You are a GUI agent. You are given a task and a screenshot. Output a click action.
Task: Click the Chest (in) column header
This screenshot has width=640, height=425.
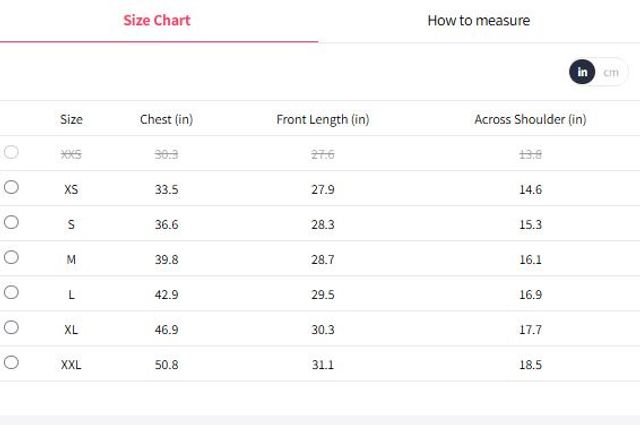click(166, 120)
